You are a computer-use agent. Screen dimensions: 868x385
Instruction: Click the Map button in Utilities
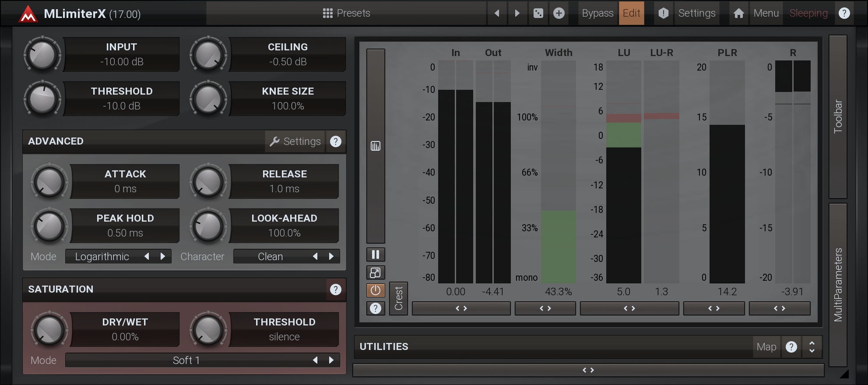point(766,347)
